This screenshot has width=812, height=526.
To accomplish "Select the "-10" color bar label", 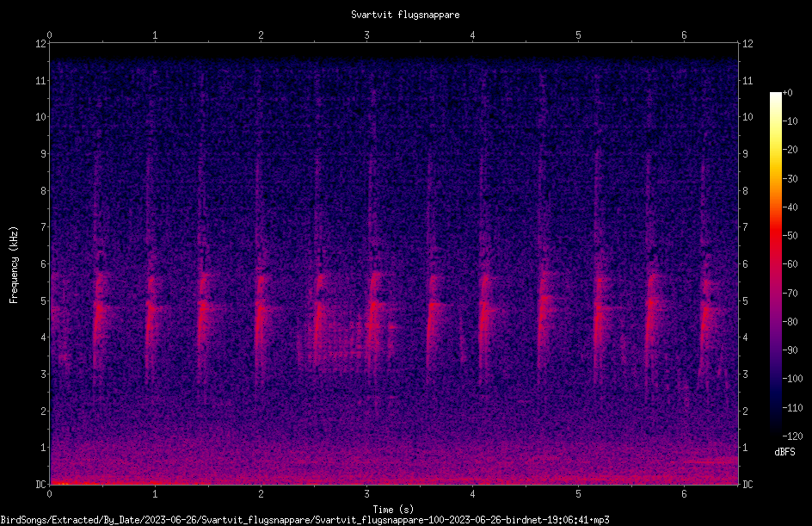I will click(790, 121).
